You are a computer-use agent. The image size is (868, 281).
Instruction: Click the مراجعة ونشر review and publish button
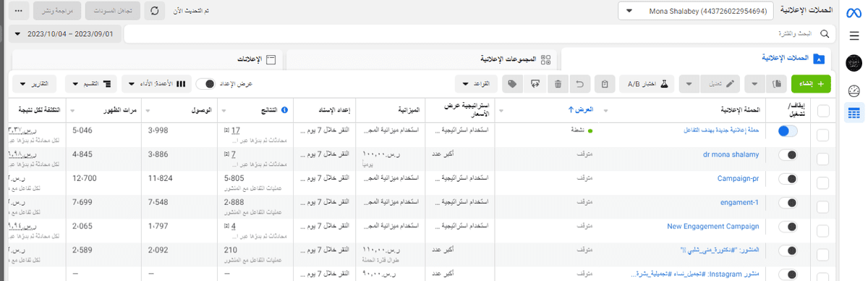[x=57, y=11]
